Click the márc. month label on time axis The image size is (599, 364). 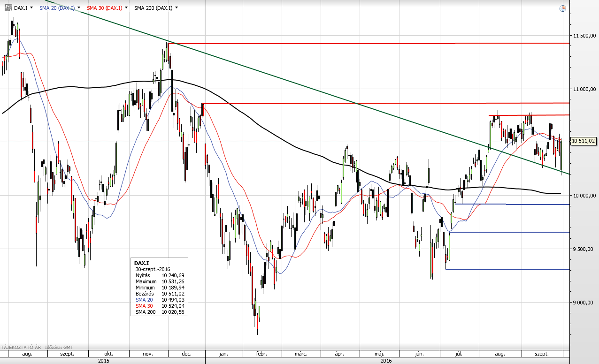point(301,354)
